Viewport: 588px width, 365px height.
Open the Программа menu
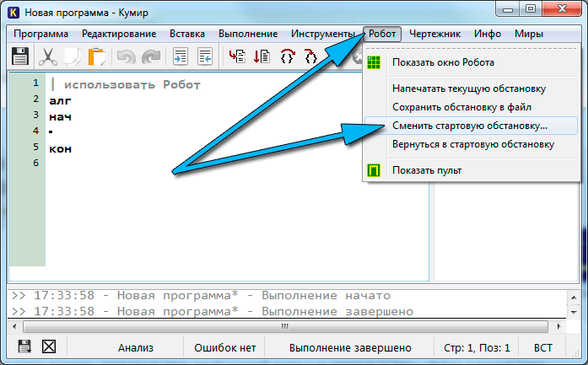(x=40, y=34)
